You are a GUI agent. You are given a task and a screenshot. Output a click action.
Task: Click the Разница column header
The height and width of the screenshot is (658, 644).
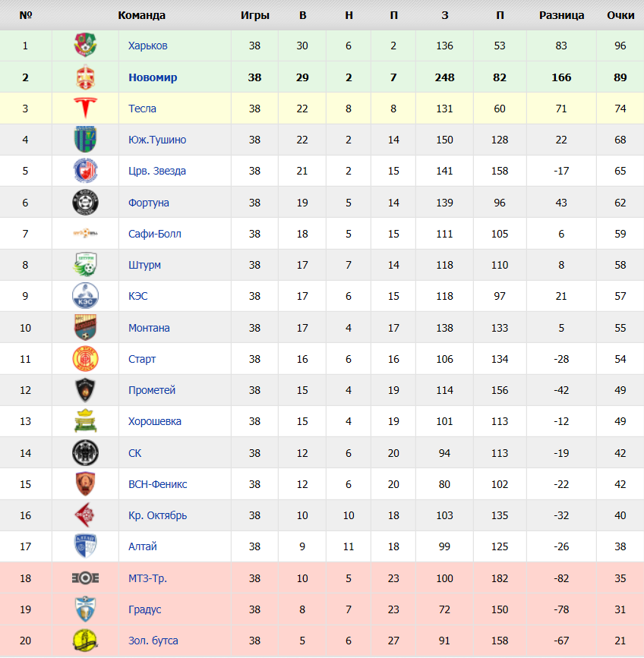coord(561,15)
